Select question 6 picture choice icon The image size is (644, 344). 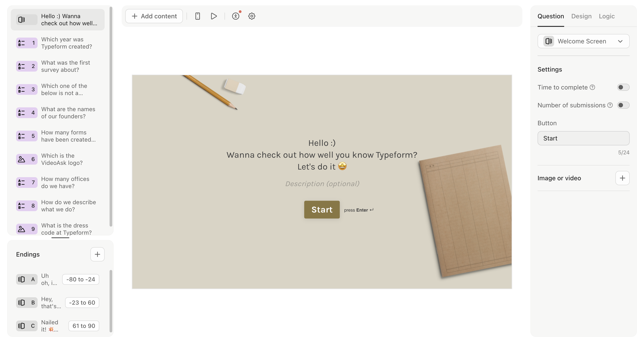point(27,159)
